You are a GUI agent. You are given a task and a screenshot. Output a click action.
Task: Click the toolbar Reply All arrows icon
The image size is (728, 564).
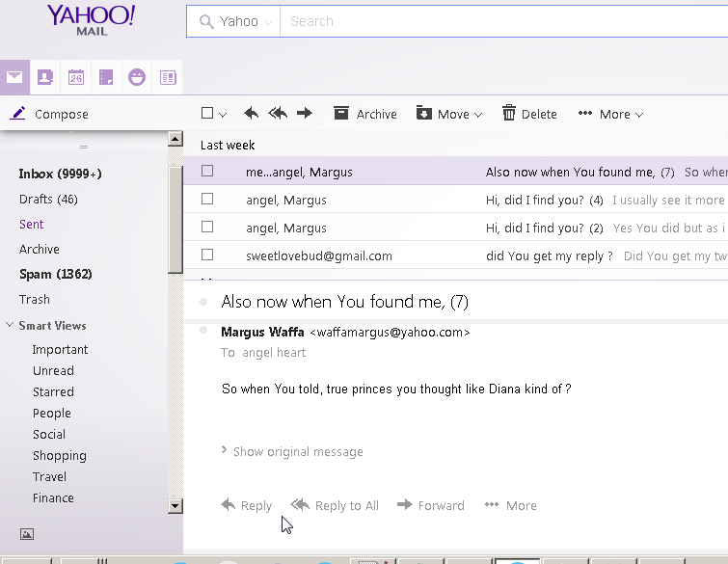click(x=278, y=113)
